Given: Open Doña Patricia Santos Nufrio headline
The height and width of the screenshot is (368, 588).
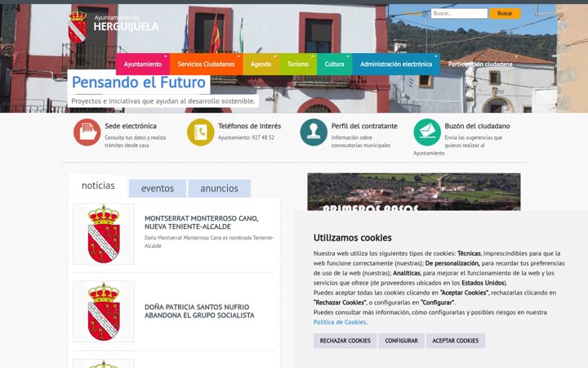Looking at the screenshot, I should coord(199,311).
